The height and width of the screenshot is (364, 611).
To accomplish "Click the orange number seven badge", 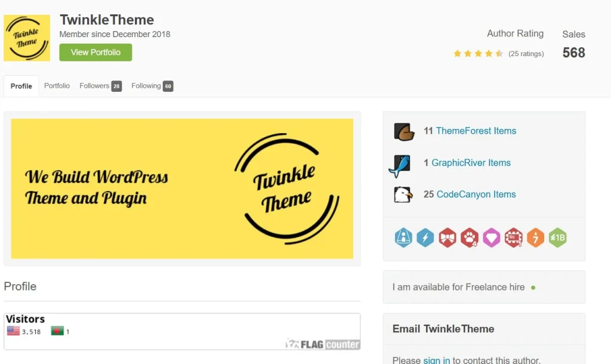I will (x=535, y=237).
